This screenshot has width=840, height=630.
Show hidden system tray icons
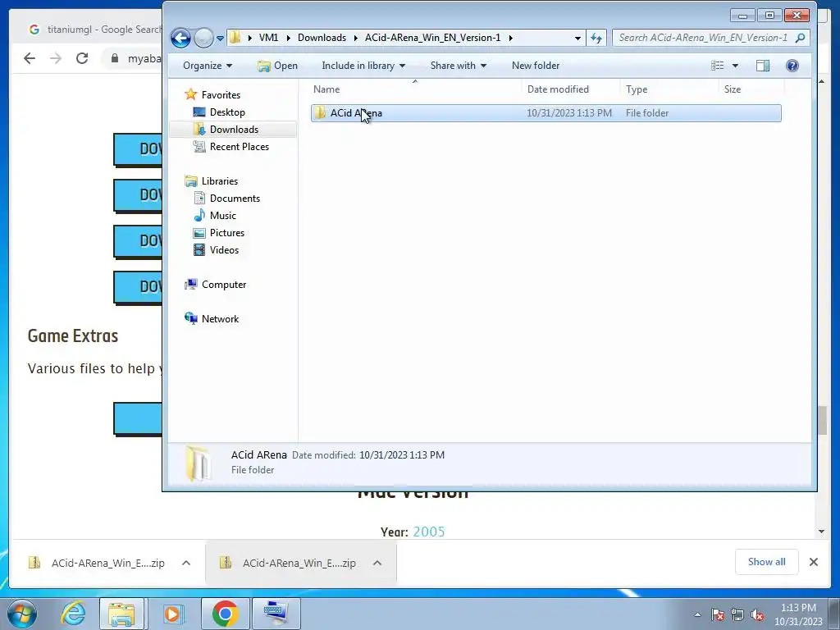coord(697,614)
